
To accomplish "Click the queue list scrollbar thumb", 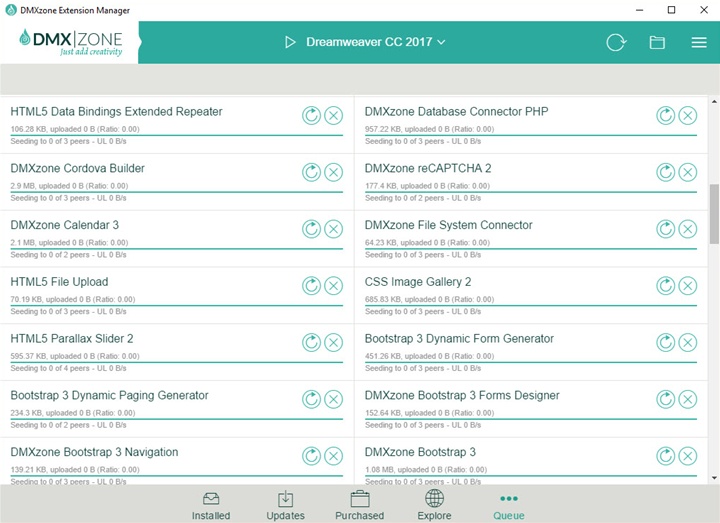I will [x=714, y=214].
